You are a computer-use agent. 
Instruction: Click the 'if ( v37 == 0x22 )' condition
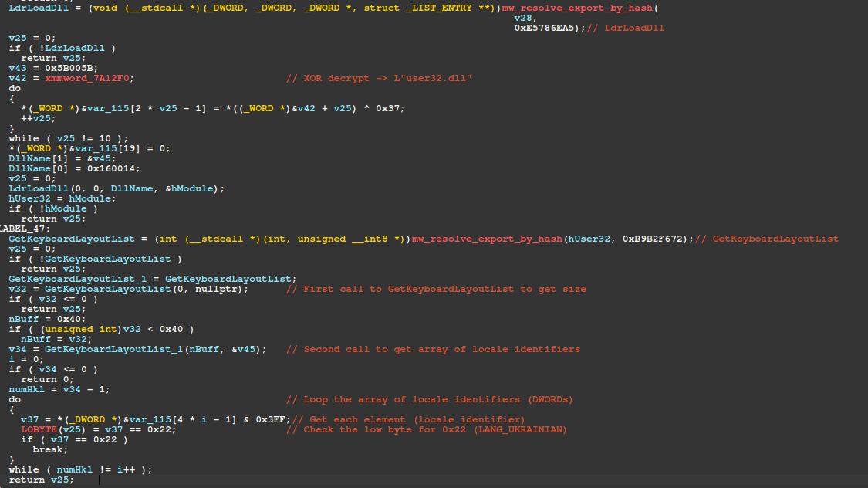tap(74, 439)
